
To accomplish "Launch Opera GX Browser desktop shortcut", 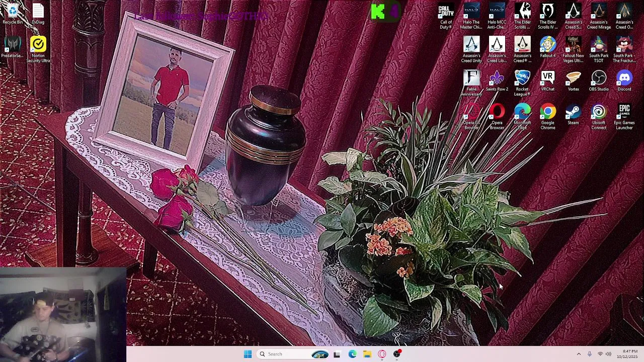I will [471, 117].
